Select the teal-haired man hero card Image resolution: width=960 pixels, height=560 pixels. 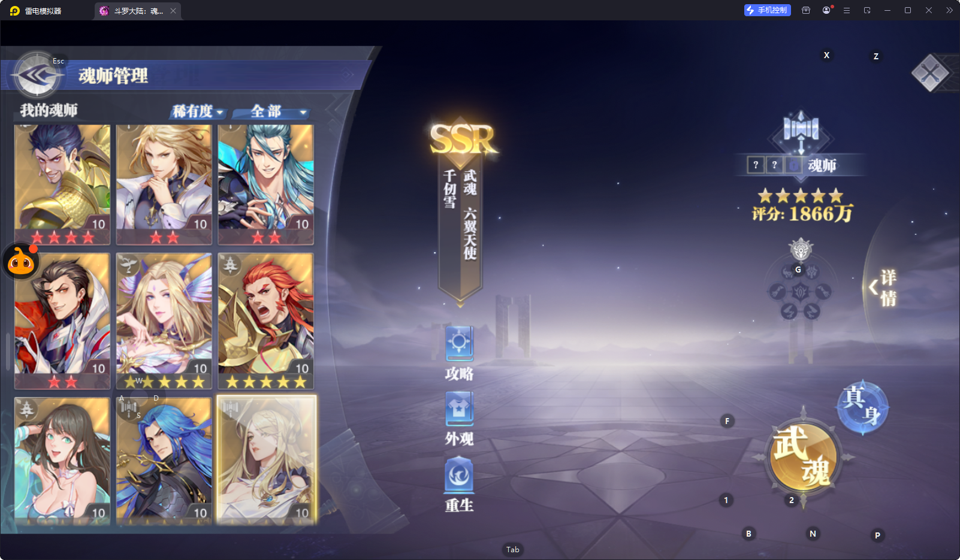[x=266, y=184]
